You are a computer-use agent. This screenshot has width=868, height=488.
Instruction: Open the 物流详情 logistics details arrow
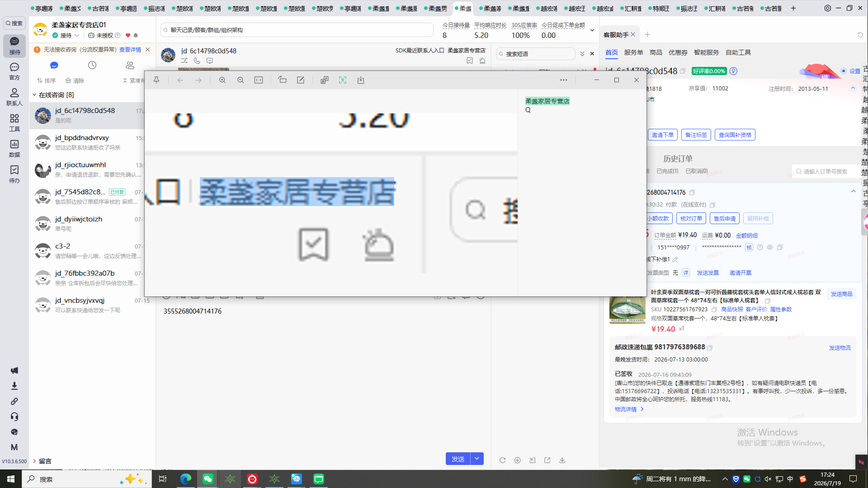click(642, 409)
